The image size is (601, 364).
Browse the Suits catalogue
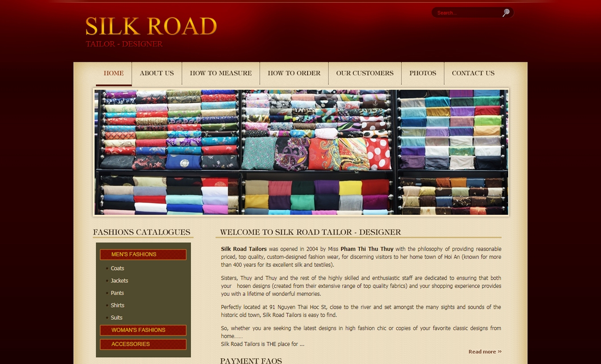[117, 318]
